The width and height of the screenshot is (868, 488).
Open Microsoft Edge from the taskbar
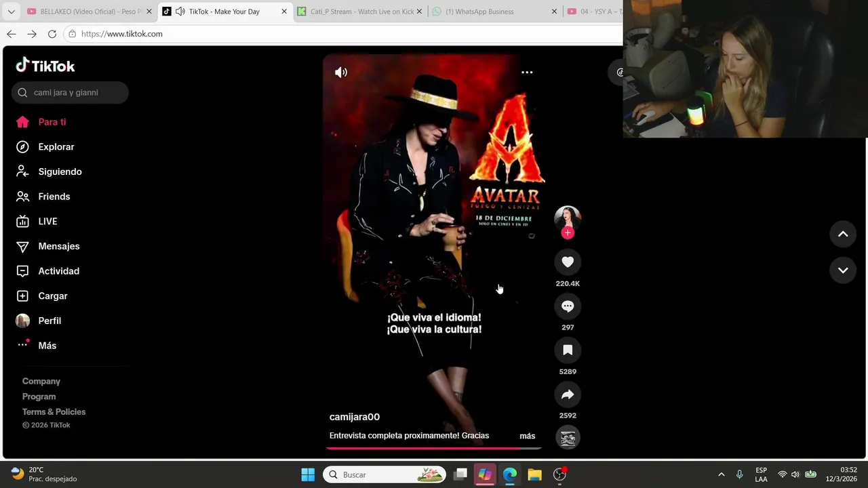click(510, 474)
